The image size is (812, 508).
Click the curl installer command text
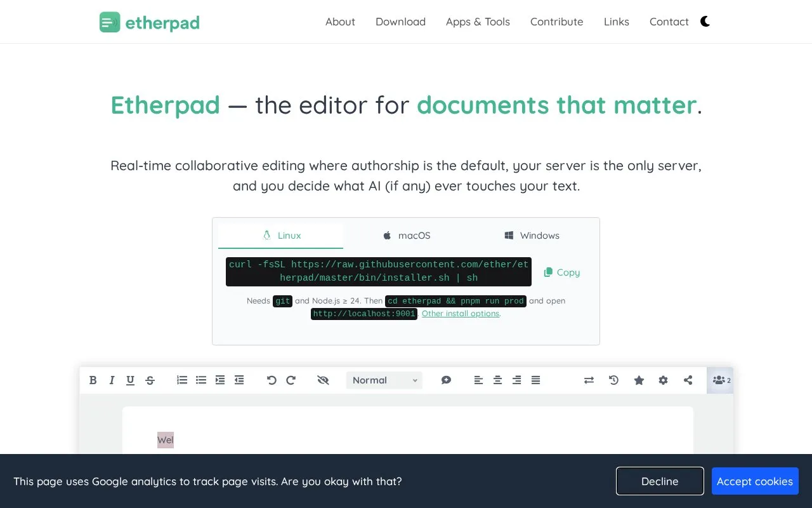(379, 272)
